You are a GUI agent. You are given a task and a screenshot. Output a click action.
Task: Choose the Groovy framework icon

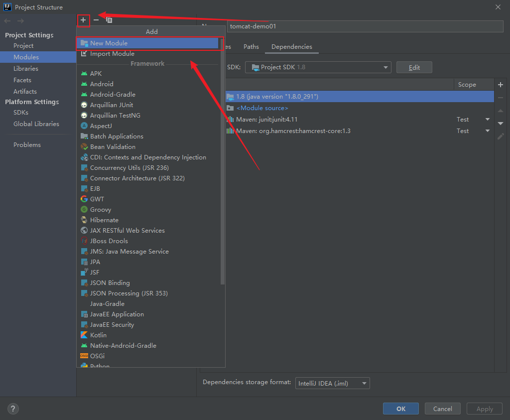coord(84,209)
